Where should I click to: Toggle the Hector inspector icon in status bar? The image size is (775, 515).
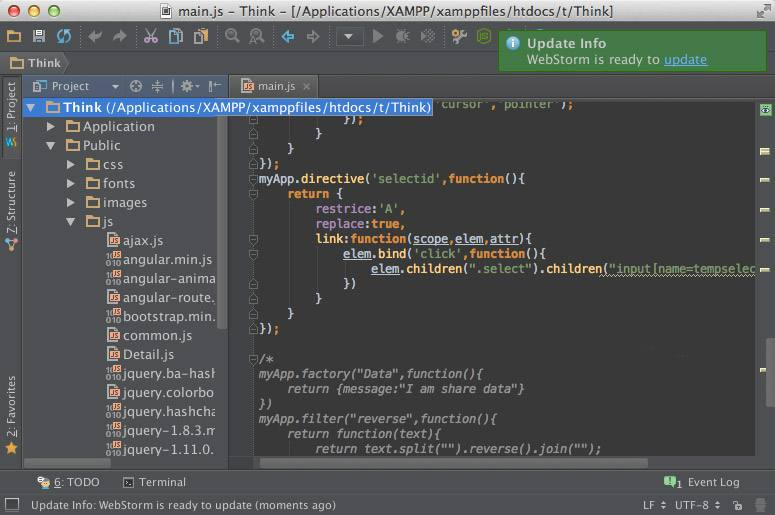point(758,505)
